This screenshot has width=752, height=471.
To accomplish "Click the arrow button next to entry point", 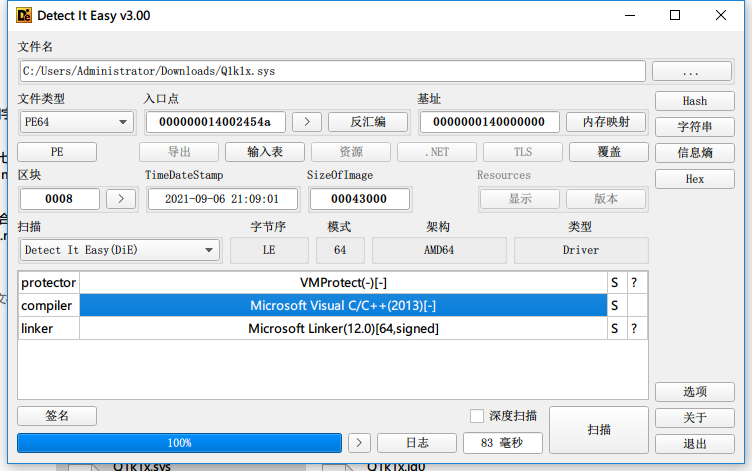I will (307, 122).
